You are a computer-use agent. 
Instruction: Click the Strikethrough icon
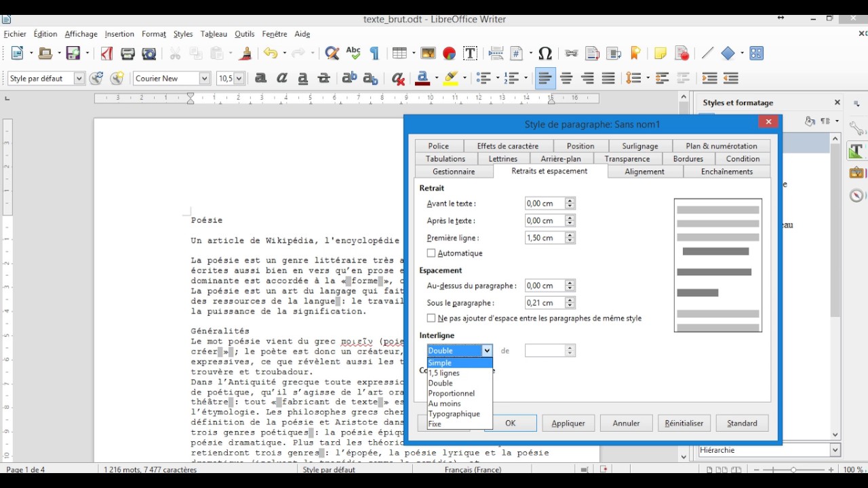[x=324, y=79]
